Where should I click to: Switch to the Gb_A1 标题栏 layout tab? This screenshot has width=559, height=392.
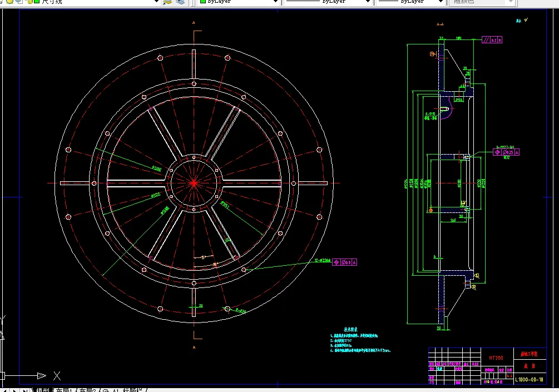coord(122,390)
